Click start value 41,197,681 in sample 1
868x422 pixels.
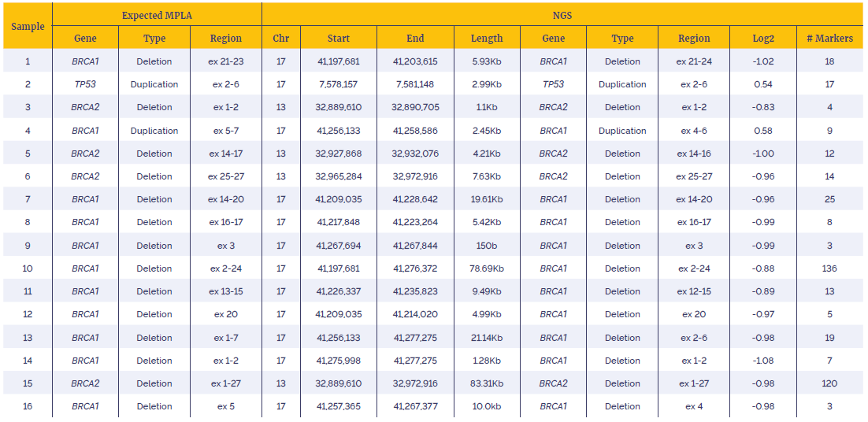(338, 61)
